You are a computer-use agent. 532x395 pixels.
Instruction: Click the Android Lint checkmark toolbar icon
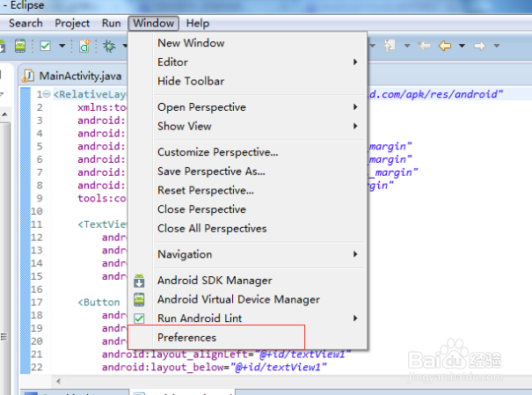pos(45,46)
